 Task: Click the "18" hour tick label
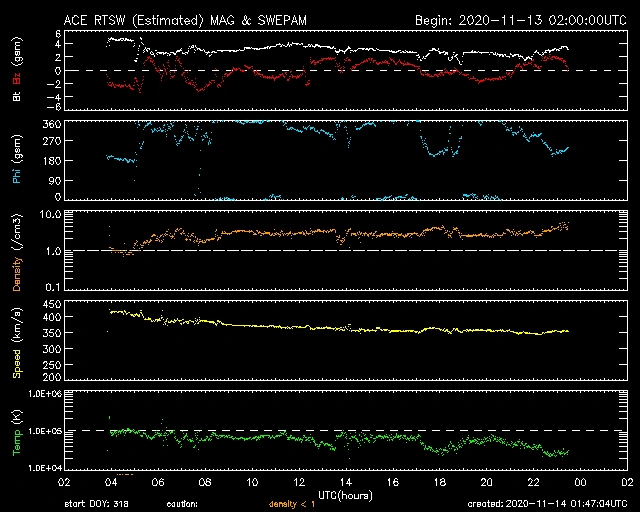(440, 482)
